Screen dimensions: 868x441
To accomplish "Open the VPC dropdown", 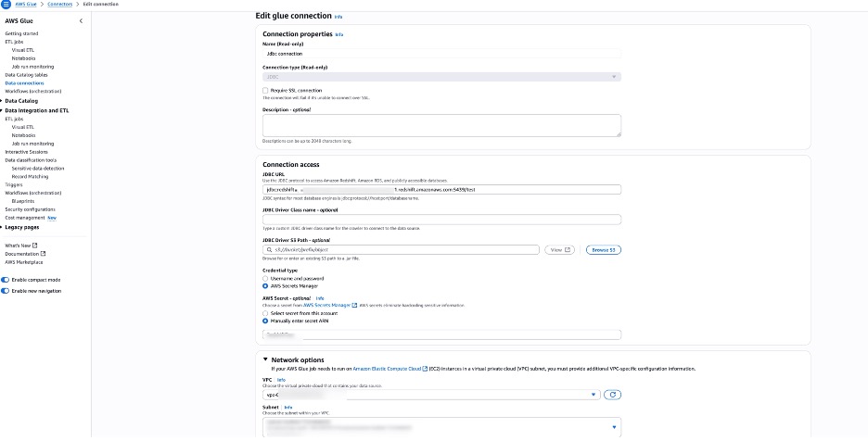I will point(430,395).
